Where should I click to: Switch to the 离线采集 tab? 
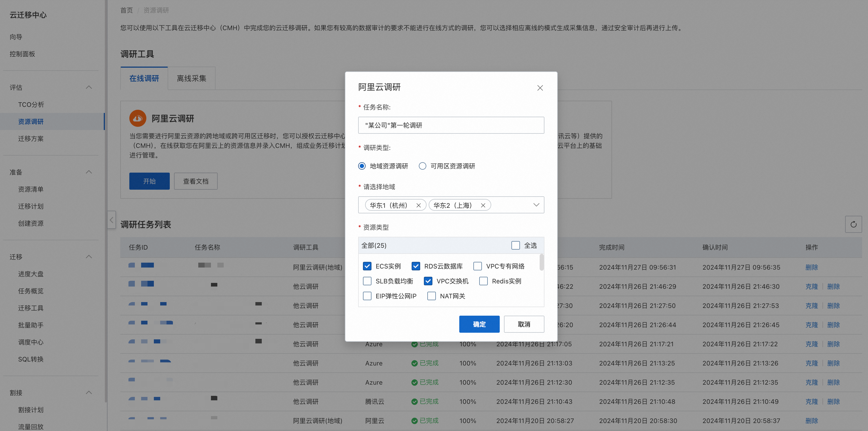pos(191,78)
